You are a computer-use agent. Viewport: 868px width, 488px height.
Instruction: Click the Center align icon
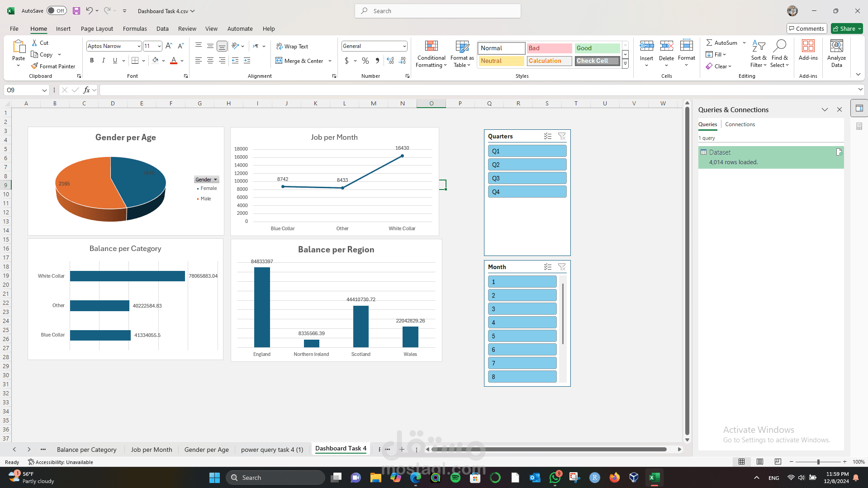coord(210,60)
